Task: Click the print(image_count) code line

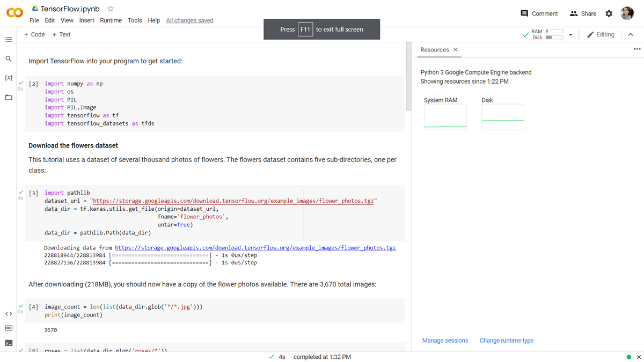Action: (74, 315)
